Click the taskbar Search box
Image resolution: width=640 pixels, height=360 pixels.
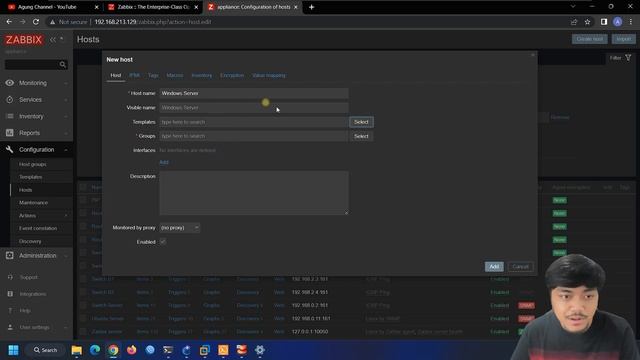coord(46,350)
